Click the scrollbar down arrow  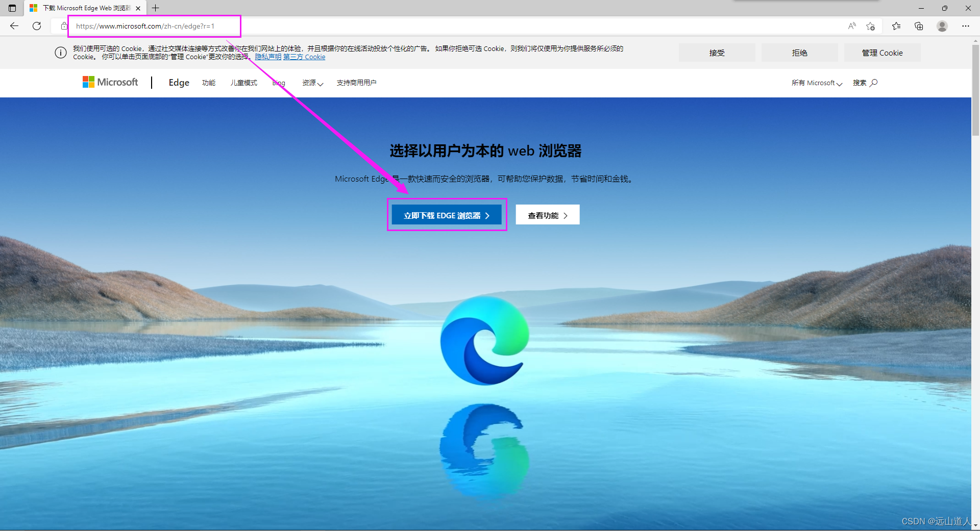[x=976, y=525]
